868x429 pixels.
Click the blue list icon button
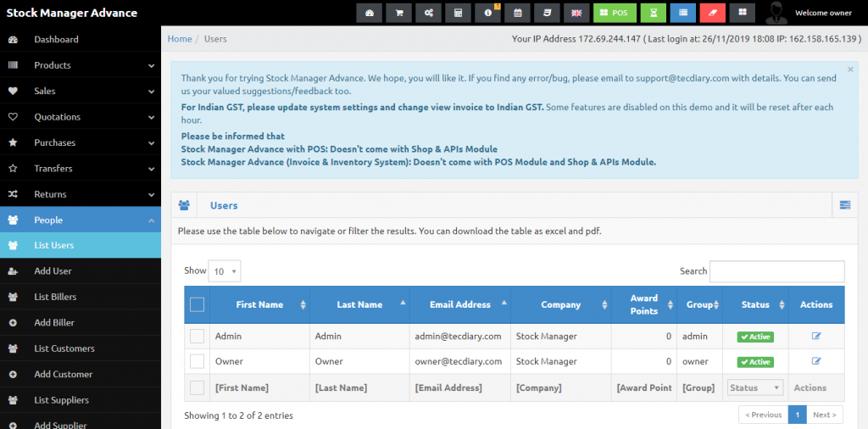(x=683, y=14)
